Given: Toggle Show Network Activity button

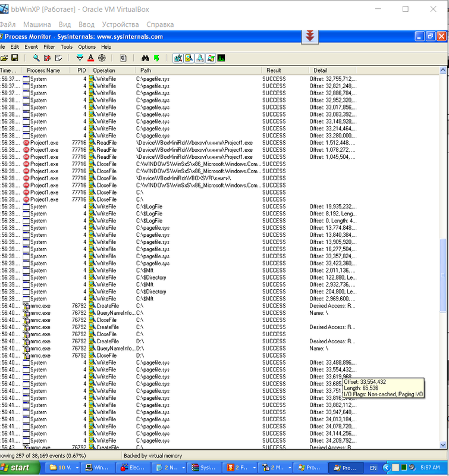Looking at the screenshot, I should (x=200, y=58).
